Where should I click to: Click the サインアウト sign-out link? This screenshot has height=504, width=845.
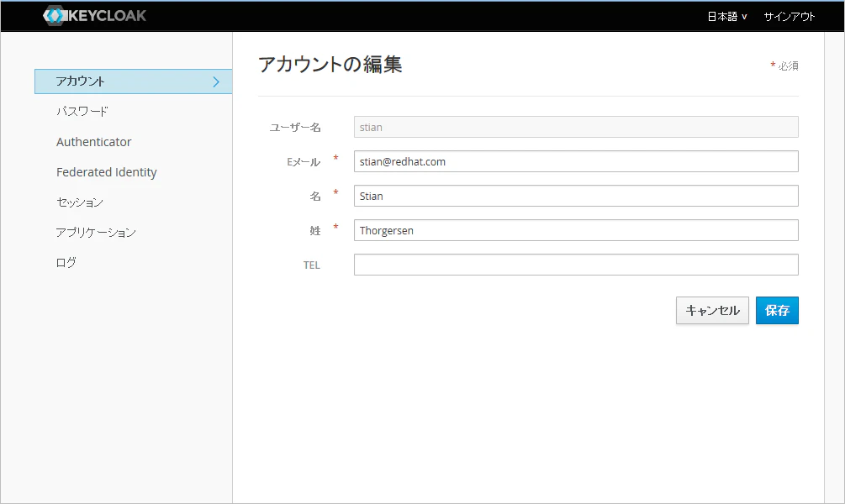point(789,17)
